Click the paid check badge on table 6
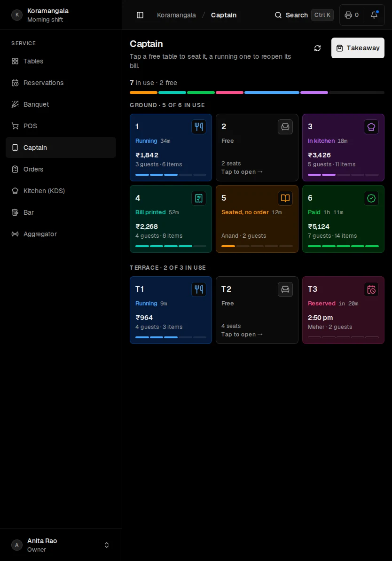The width and height of the screenshot is (392, 561). coord(371,198)
